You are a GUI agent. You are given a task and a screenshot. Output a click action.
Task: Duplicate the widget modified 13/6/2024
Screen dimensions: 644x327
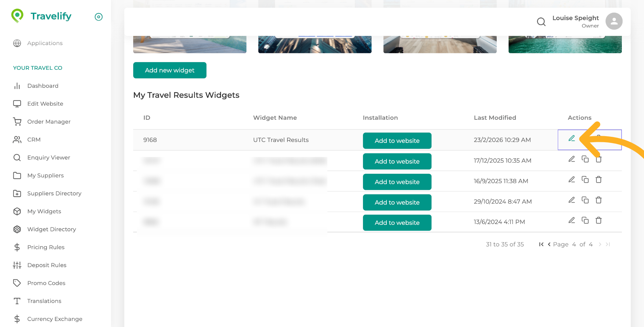(585, 220)
